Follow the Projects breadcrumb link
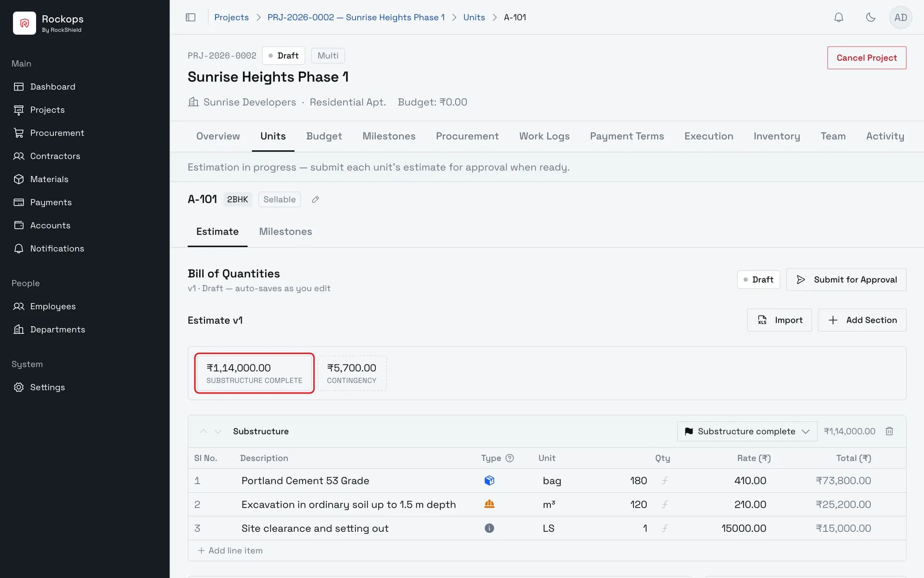The width and height of the screenshot is (924, 578). (231, 17)
